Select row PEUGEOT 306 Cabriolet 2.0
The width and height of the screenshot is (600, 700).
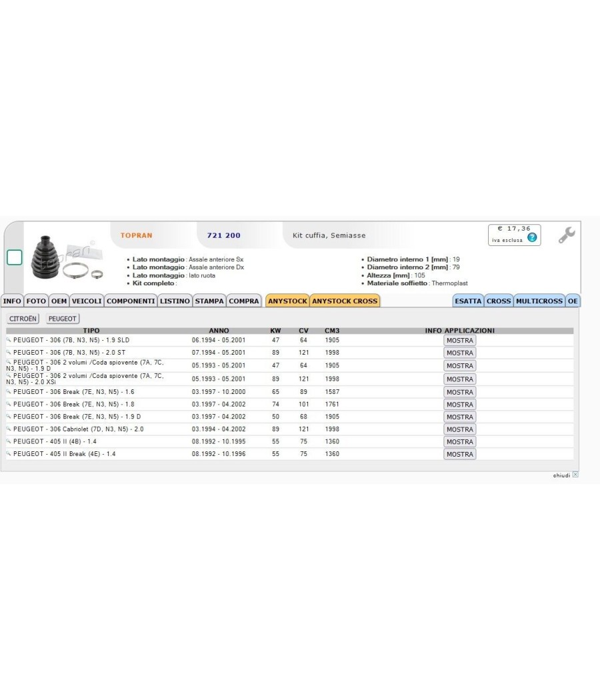(290, 429)
